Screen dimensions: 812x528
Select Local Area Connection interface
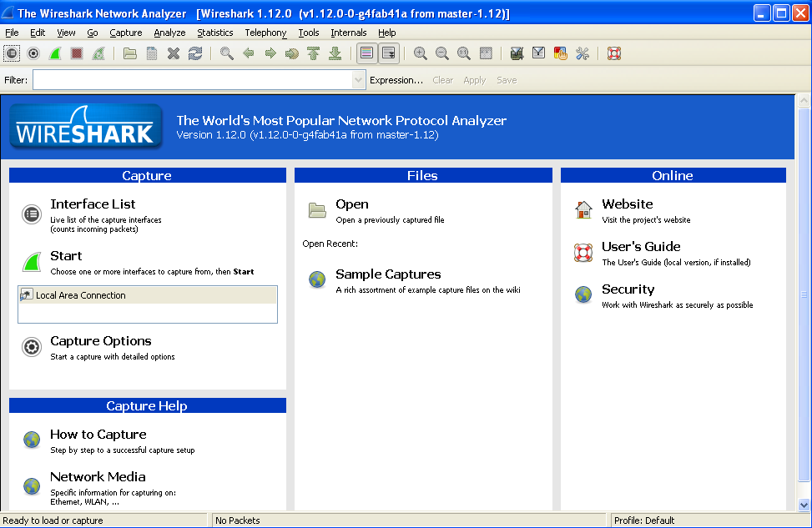click(148, 295)
